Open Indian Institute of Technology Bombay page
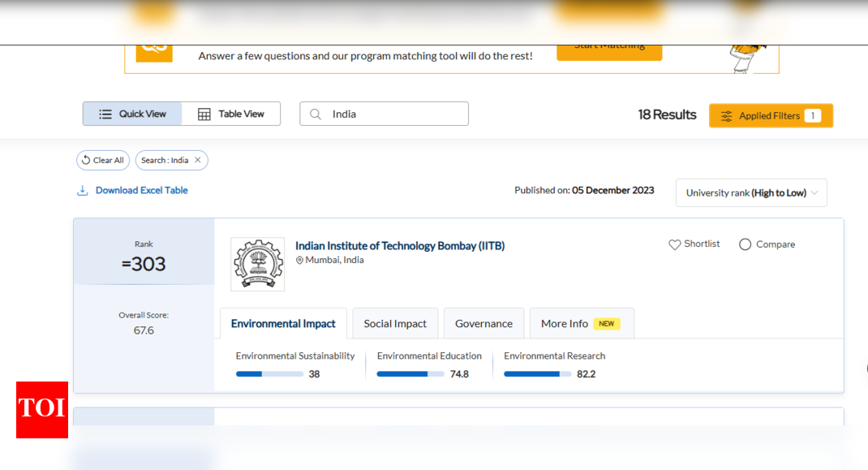868x470 pixels. click(400, 245)
